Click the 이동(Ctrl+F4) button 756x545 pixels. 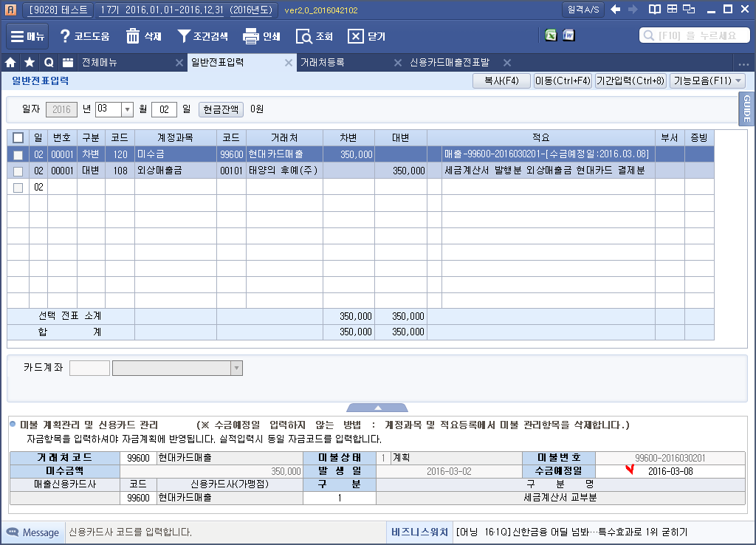(x=563, y=80)
